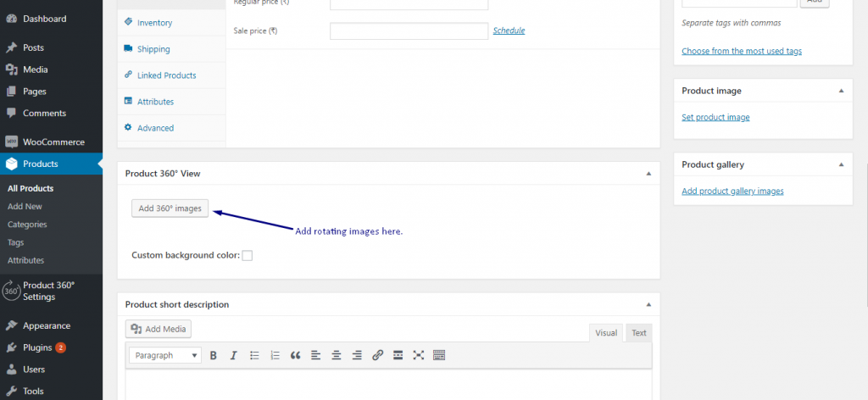Toggle the editor toolbar keyboard icon

pos(439,355)
